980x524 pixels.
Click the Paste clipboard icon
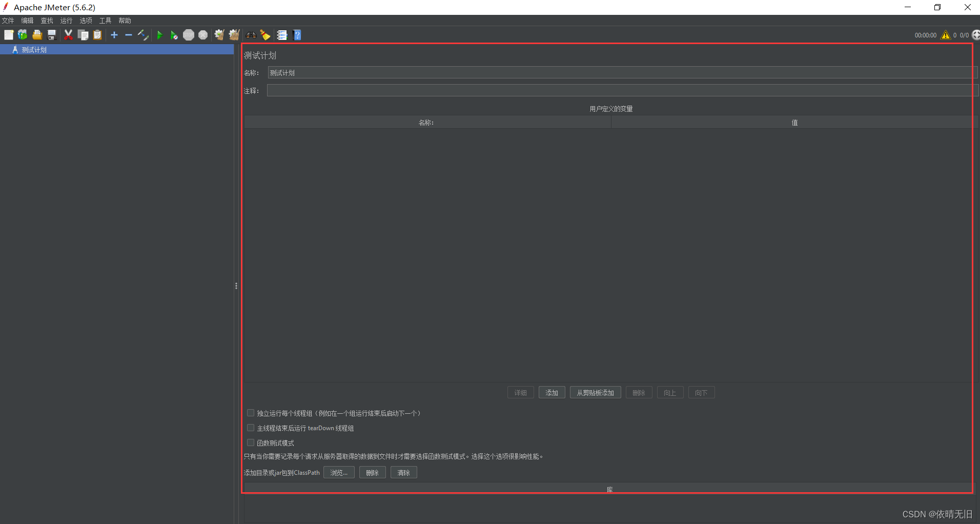pyautogui.click(x=97, y=35)
